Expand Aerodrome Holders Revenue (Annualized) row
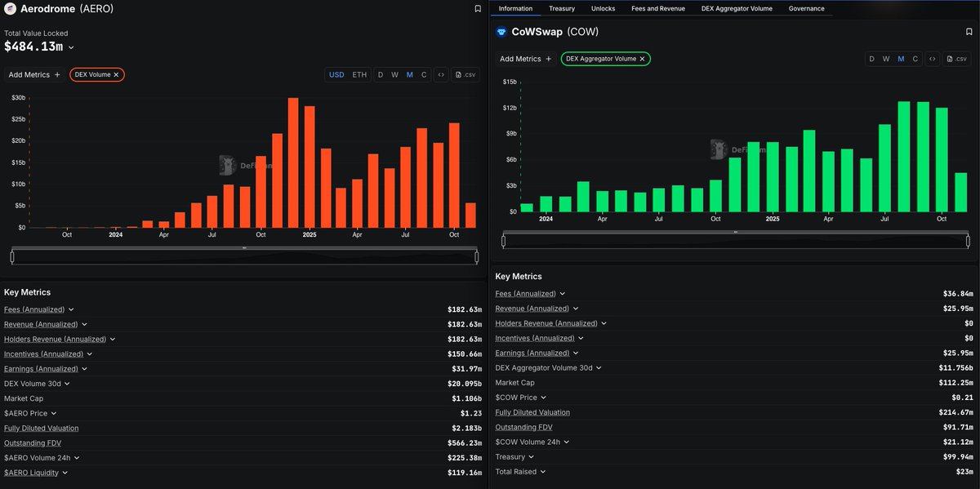Viewport: 980px width, 489px height. click(x=112, y=339)
